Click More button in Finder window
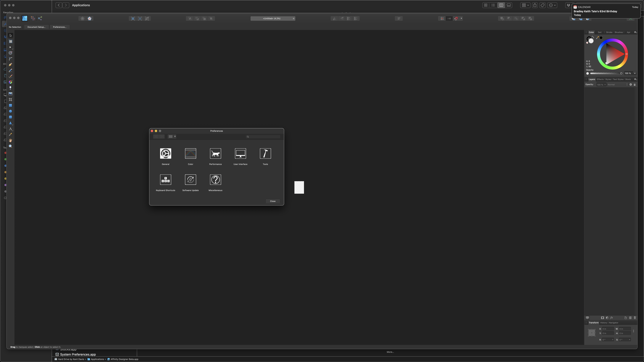 click(x=390, y=352)
